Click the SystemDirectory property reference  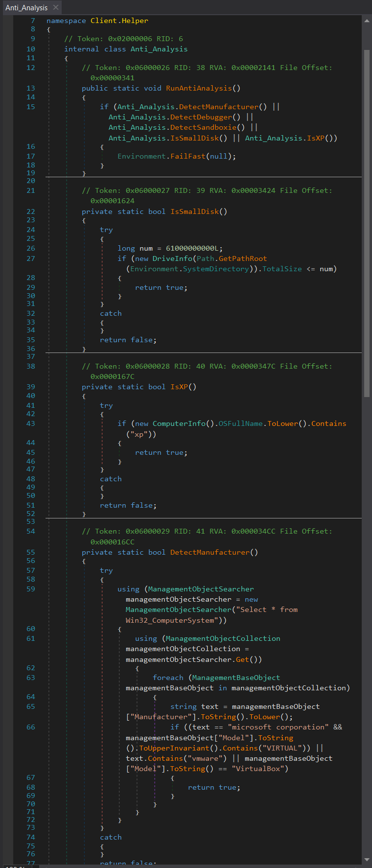pyautogui.click(x=216, y=269)
